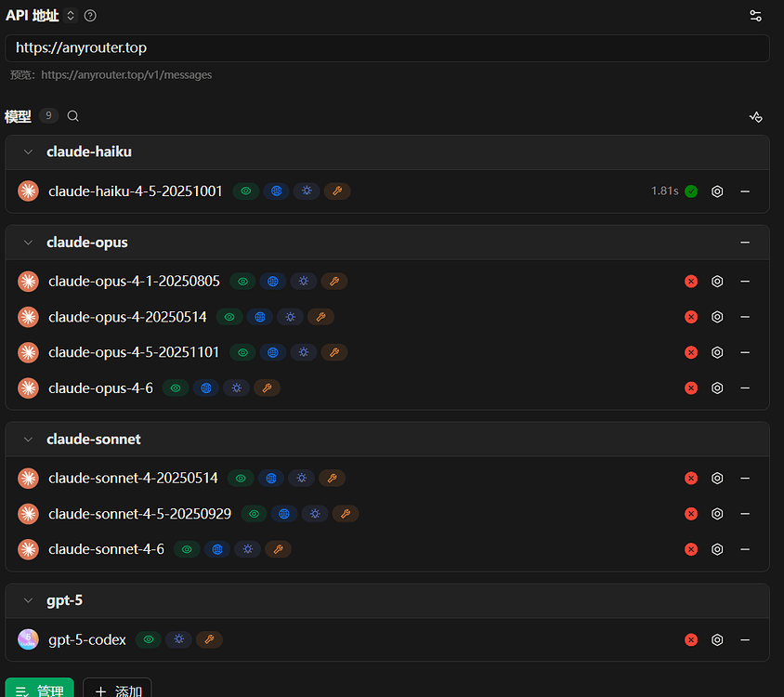Edit settings of claude-opus-4-20250514

tap(717, 317)
